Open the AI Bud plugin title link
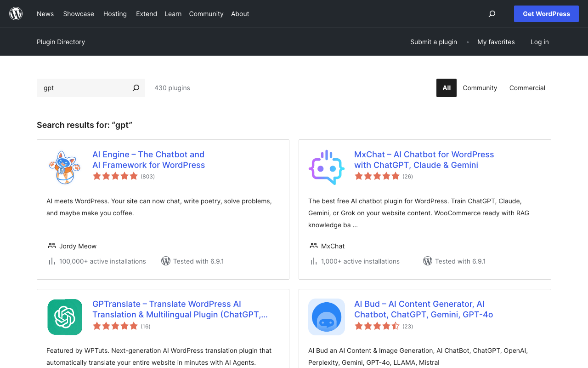Screen dimensions: 588x368 tap(424, 309)
